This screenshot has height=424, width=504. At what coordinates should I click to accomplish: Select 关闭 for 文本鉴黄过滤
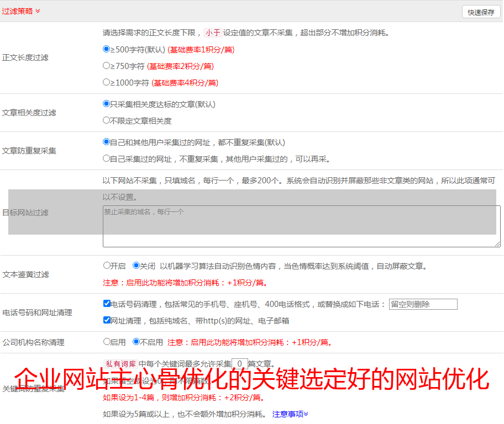[136, 266]
